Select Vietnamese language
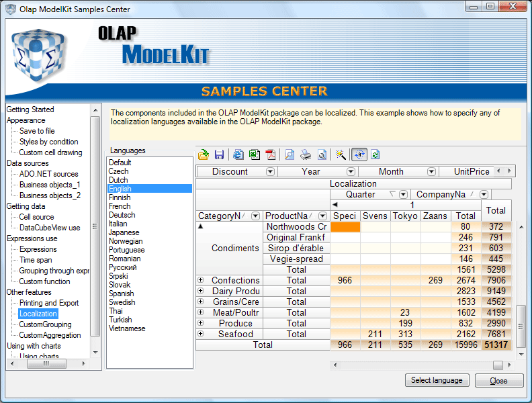Image resolution: width=532 pixels, height=403 pixels. click(x=127, y=328)
